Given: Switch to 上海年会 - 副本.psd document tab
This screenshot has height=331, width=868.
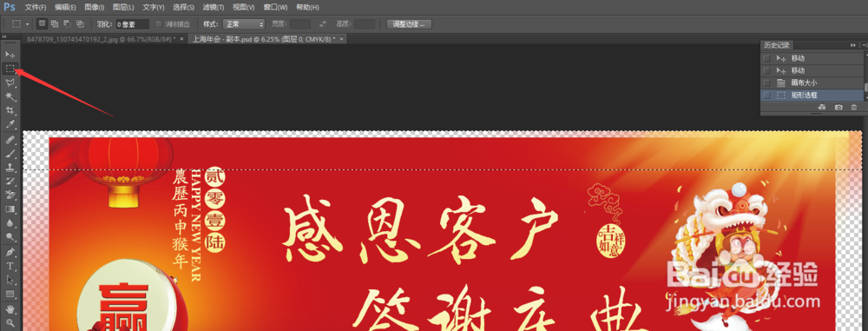Looking at the screenshot, I should 264,39.
